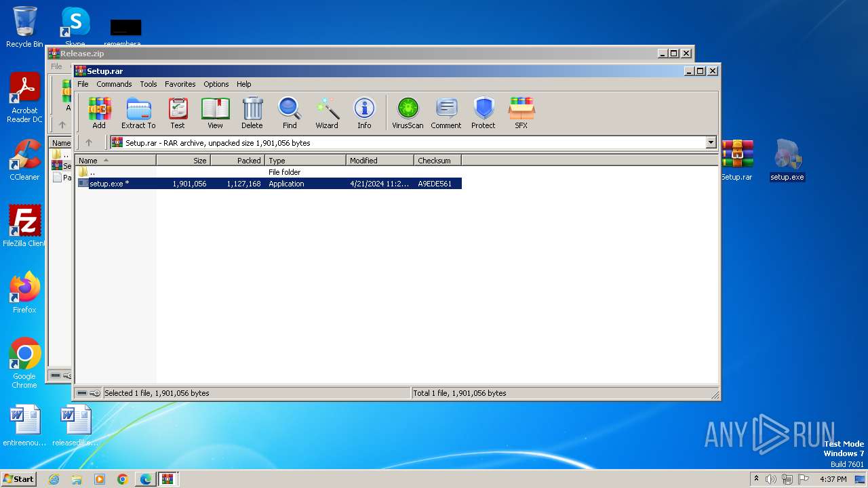Viewport: 868px width, 488px height.
Task: Run VirusScan toolbar icon
Action: pyautogui.click(x=408, y=113)
